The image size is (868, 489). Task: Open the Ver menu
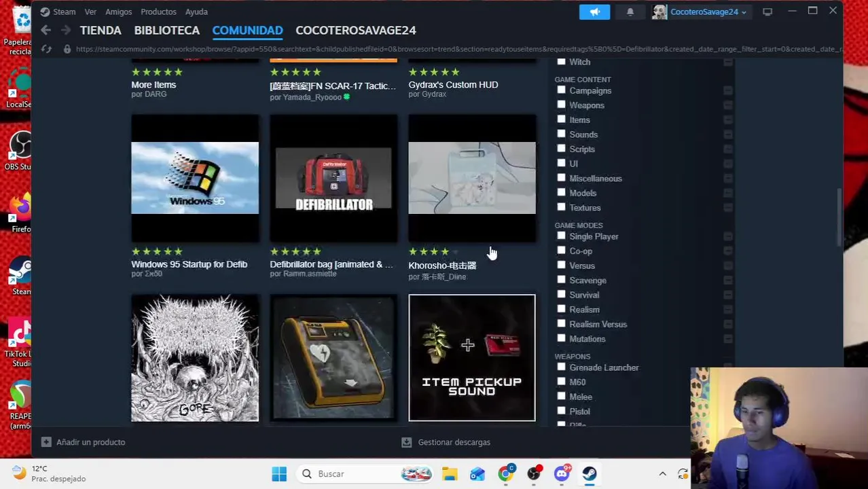point(90,12)
